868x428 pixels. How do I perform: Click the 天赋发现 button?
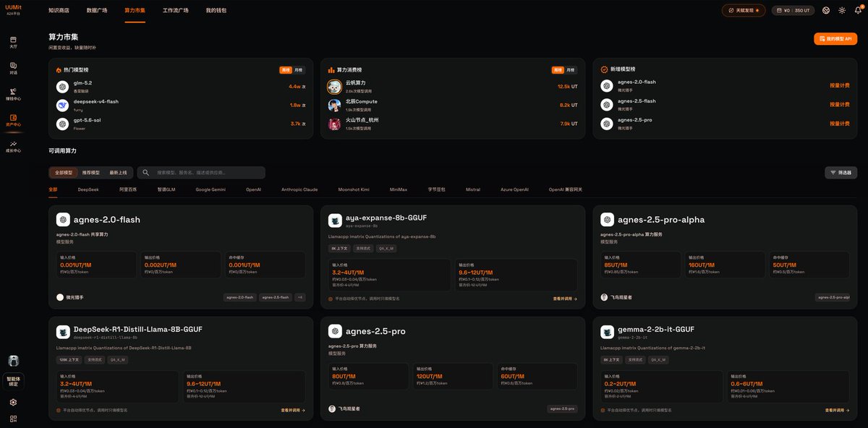point(743,10)
